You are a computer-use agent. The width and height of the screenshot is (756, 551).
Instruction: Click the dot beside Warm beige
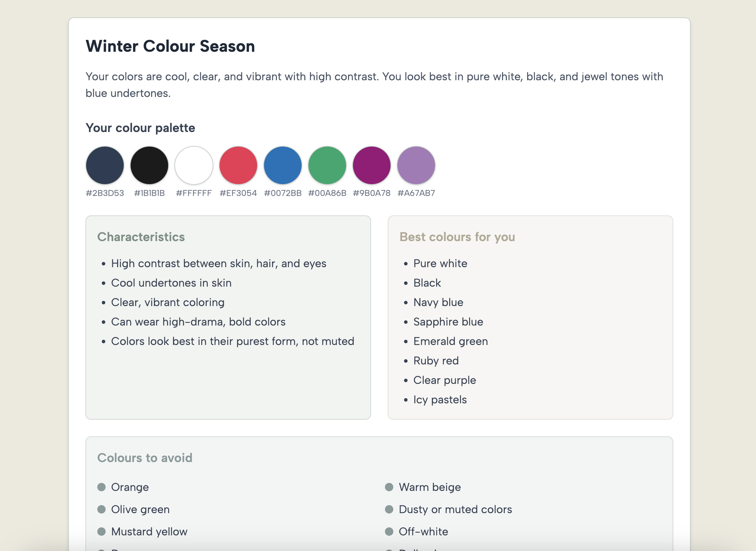point(389,487)
